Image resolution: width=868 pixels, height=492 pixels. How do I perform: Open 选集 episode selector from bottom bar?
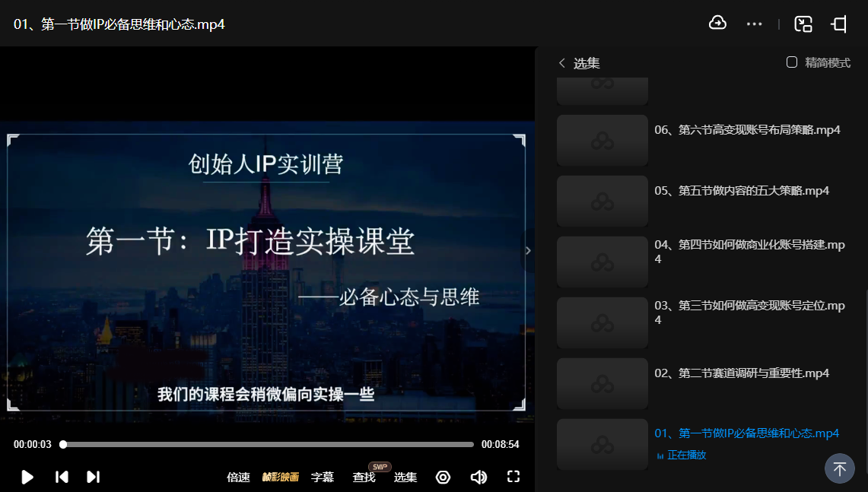[x=405, y=477]
